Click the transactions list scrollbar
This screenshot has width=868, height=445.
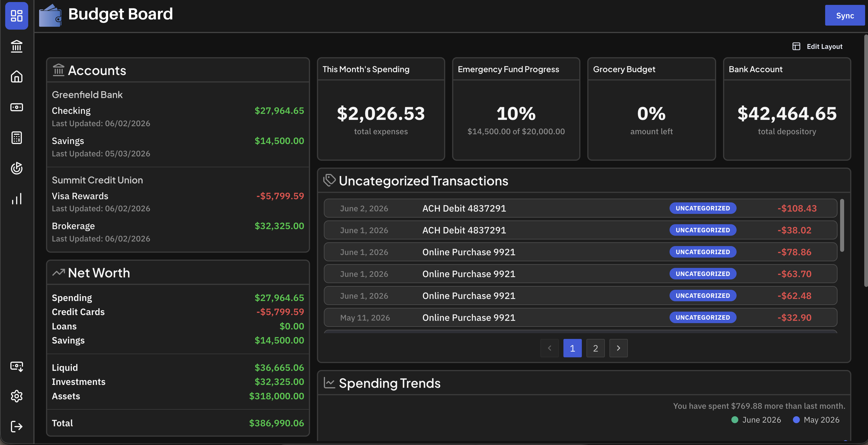(842, 225)
